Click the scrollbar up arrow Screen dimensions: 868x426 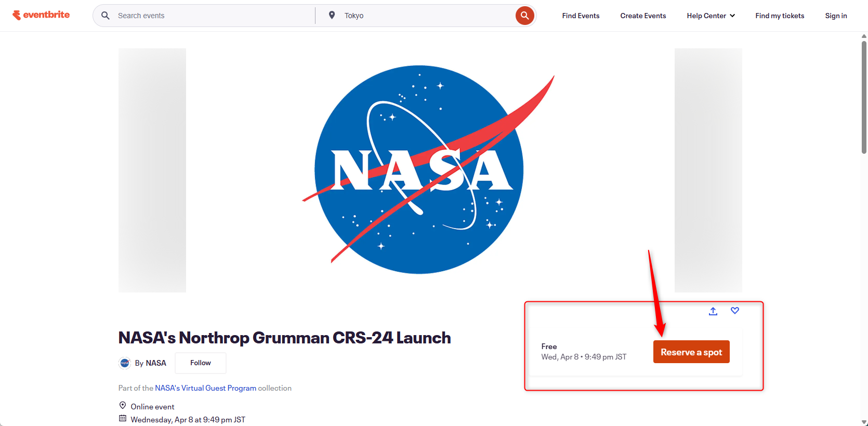[x=864, y=36]
